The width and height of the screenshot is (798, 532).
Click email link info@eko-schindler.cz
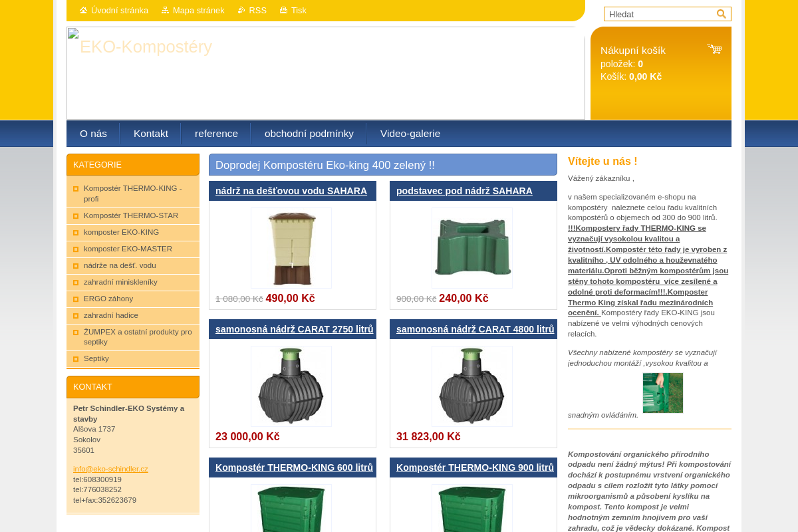pos(110,469)
